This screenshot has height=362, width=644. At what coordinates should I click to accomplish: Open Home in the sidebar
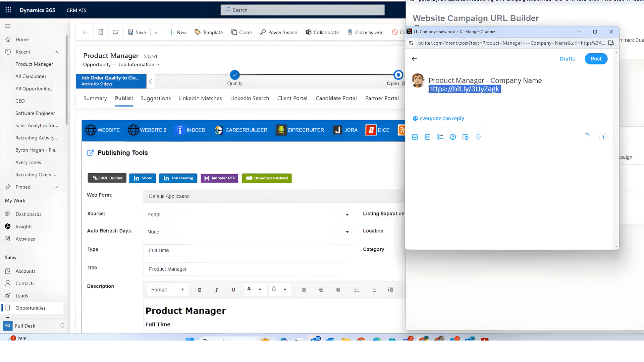[x=22, y=40]
